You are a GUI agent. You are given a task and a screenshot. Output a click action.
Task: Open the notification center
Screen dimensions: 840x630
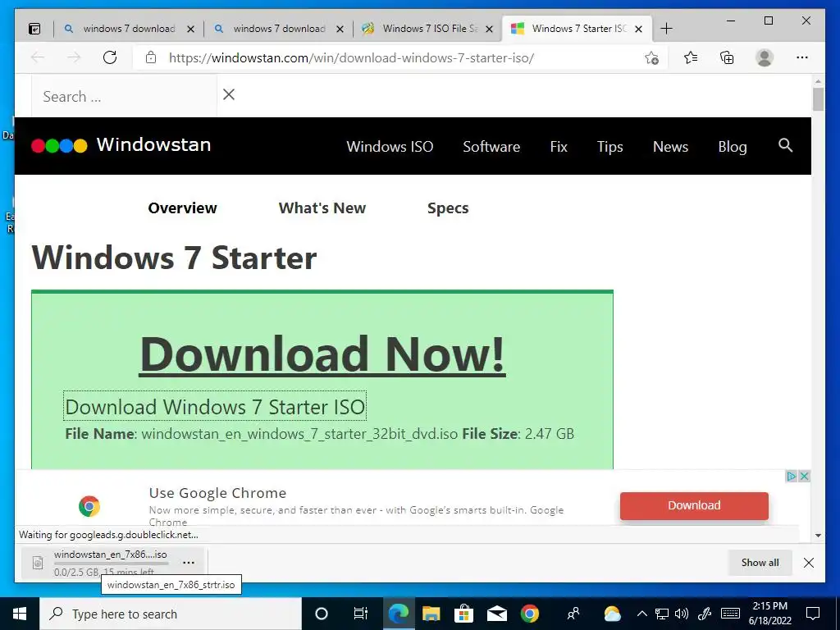tap(813, 614)
